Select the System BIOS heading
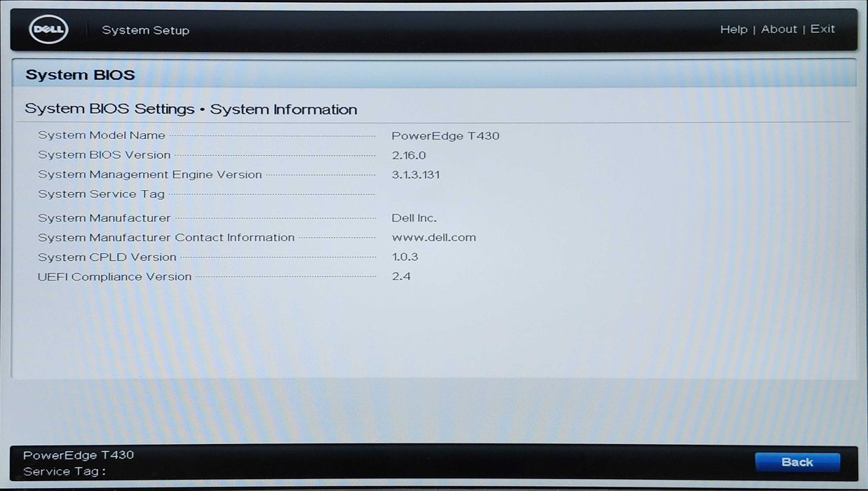This screenshot has height=491, width=868. point(80,75)
